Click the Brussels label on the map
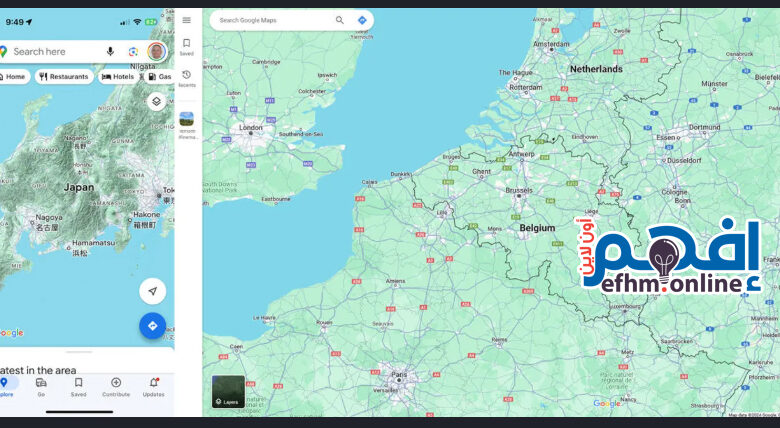 click(x=519, y=190)
